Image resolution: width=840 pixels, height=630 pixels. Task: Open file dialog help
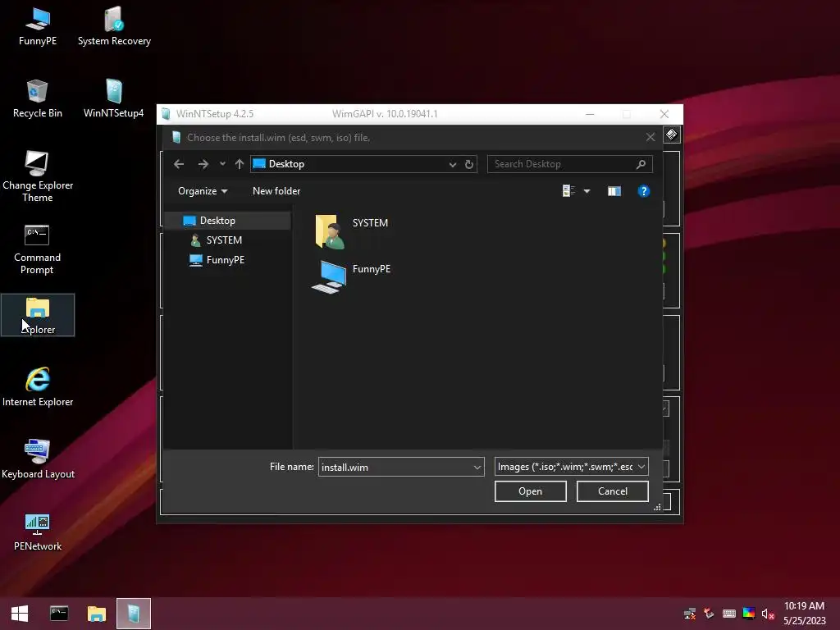point(644,191)
